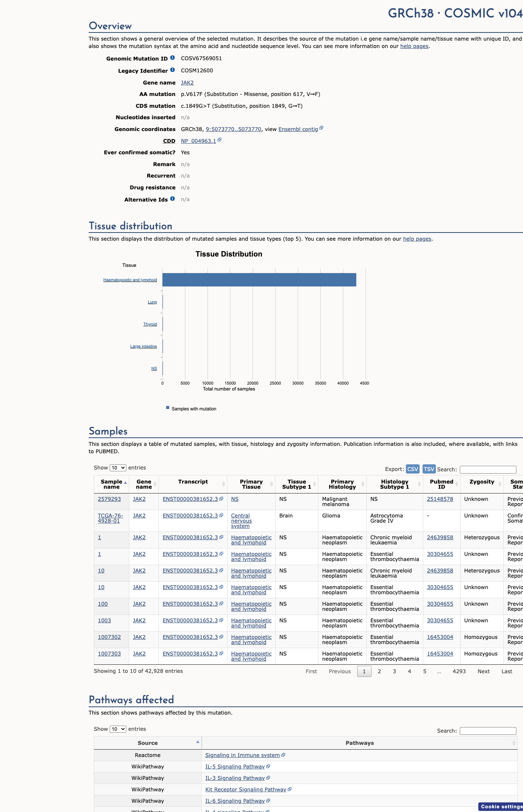Click info icon next to Legacy Identifier
Screen dimensions: 523x812
172,70
